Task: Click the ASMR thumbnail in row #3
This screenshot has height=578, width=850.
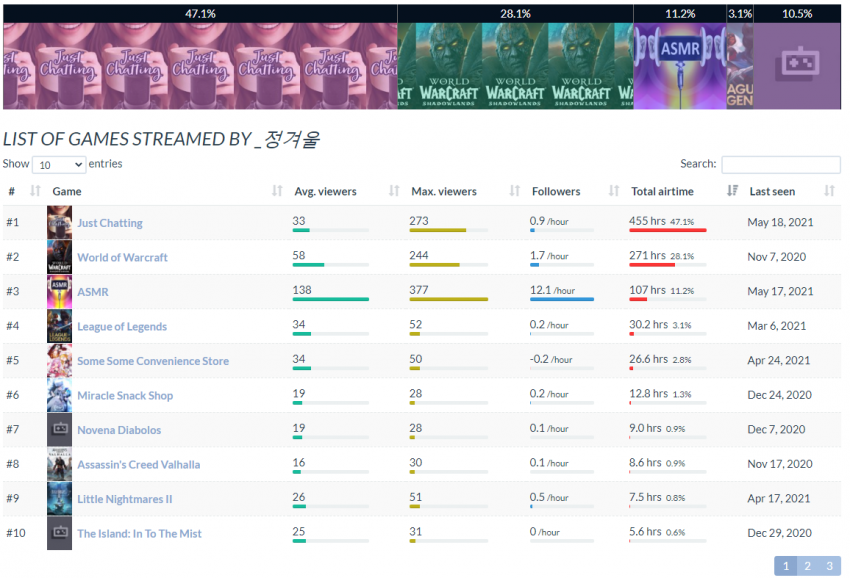Action: (x=59, y=292)
